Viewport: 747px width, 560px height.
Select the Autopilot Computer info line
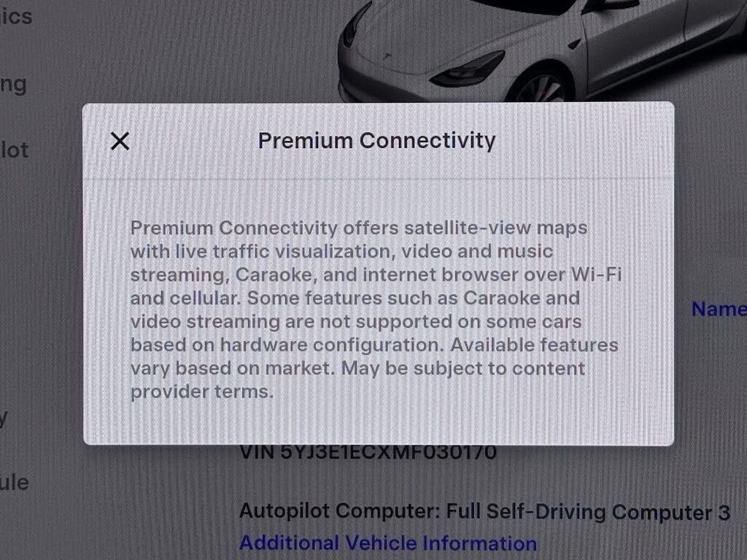(x=484, y=511)
